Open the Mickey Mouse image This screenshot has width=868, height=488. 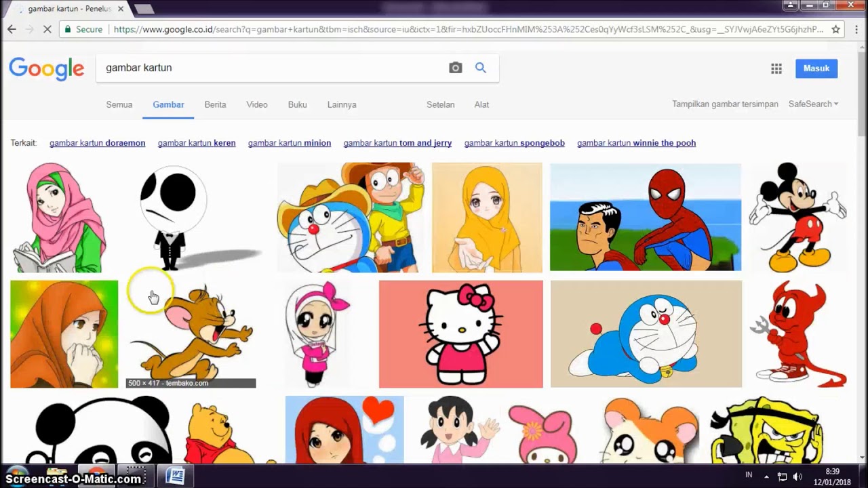pyautogui.click(x=797, y=218)
